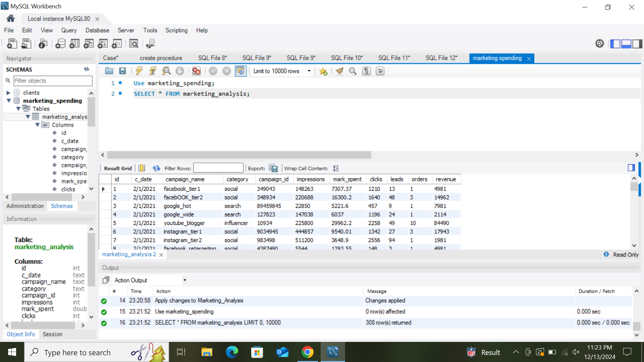Stop the executing query icon
This screenshot has width=644, height=362.
point(180,71)
